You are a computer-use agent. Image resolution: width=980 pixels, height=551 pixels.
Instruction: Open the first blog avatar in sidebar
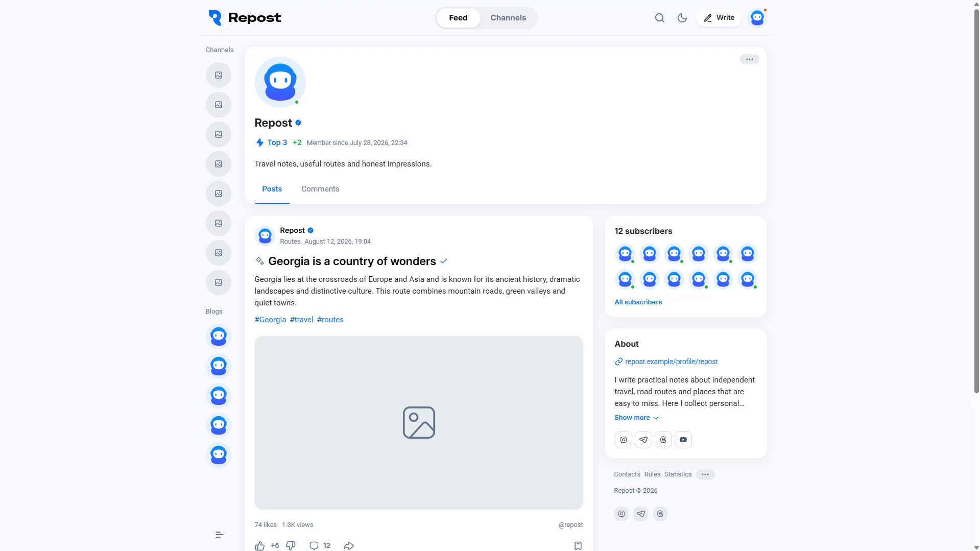219,337
